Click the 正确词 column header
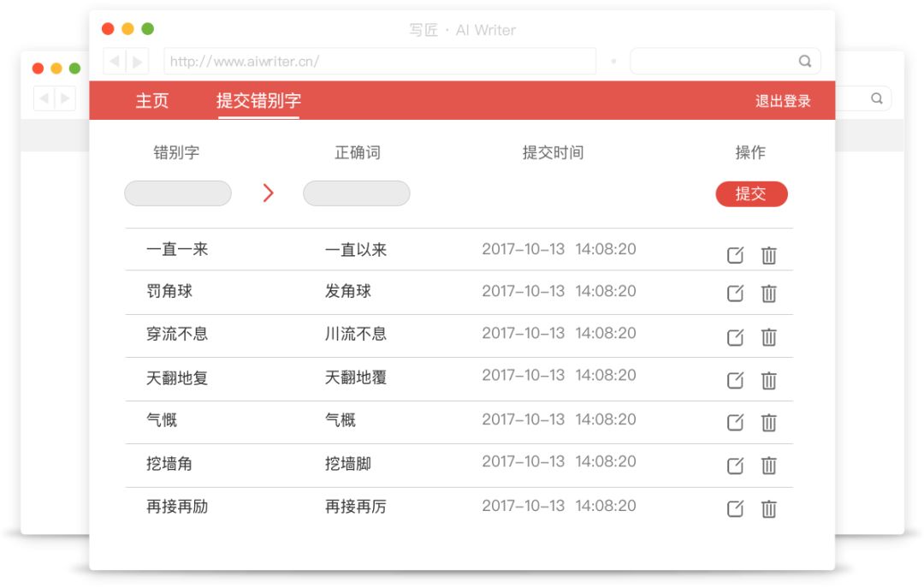Image resolution: width=924 pixels, height=588 pixels. (358, 152)
